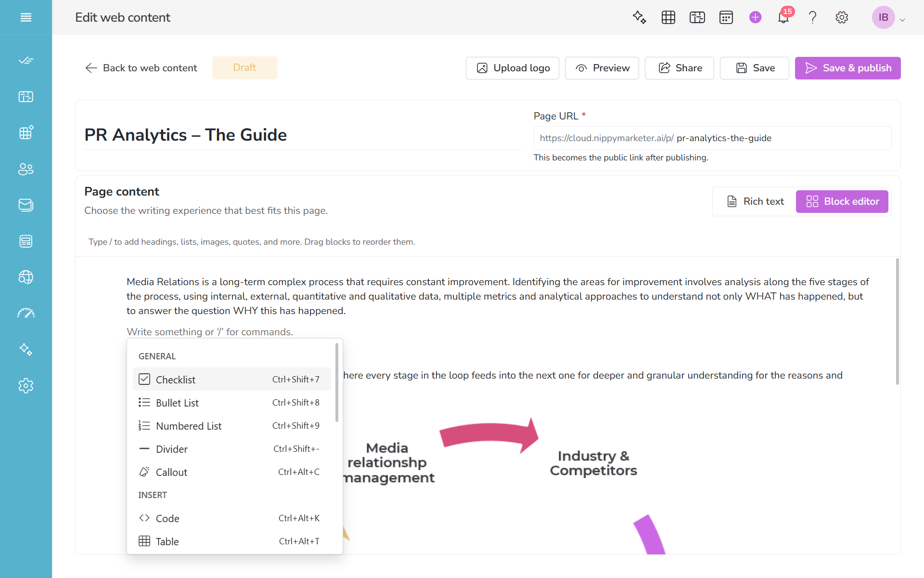Open the speedometer dashboard icon in sidebar

click(x=26, y=313)
